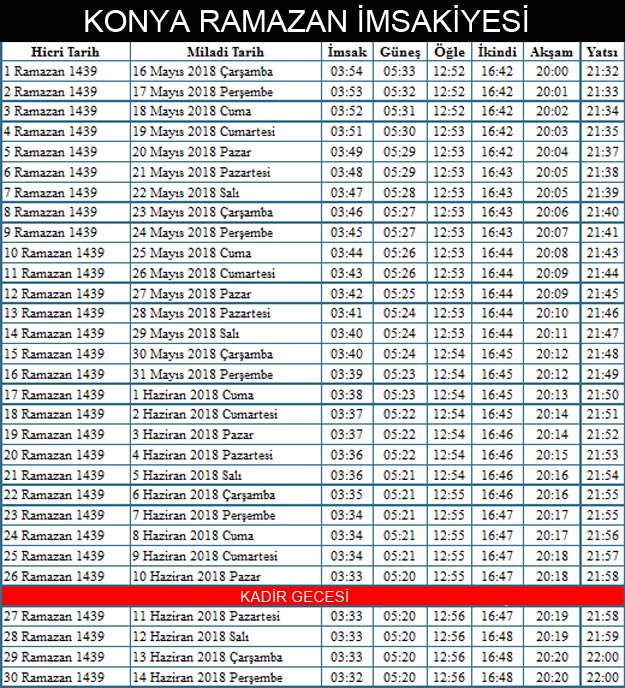Screen dimensions: 625x688
Task: Select the Öğle column header
Action: point(449,52)
